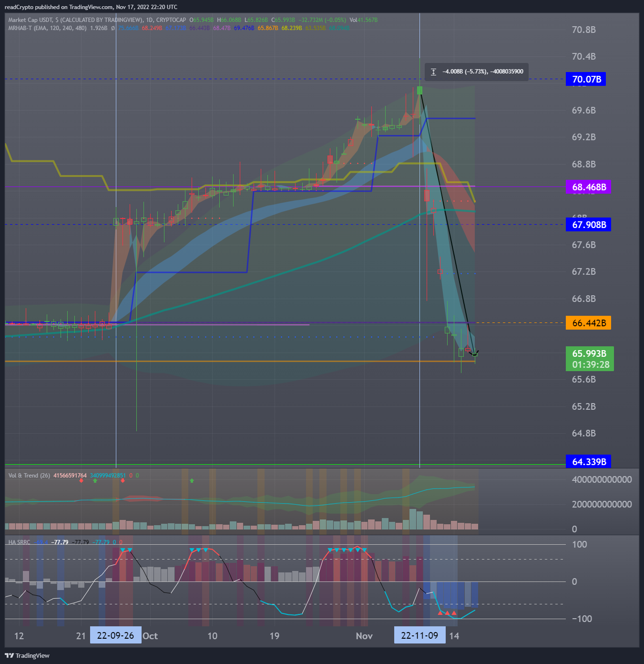Click the 1.926B value in MRHAB-T legend
The image size is (644, 664).
(x=99, y=28)
